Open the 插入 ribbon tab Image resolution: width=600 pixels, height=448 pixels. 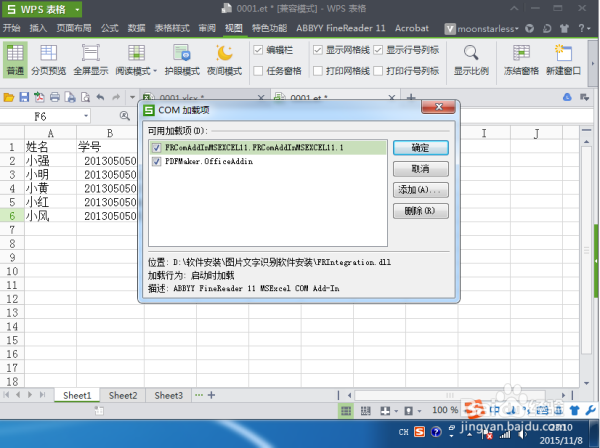pyautogui.click(x=38, y=28)
